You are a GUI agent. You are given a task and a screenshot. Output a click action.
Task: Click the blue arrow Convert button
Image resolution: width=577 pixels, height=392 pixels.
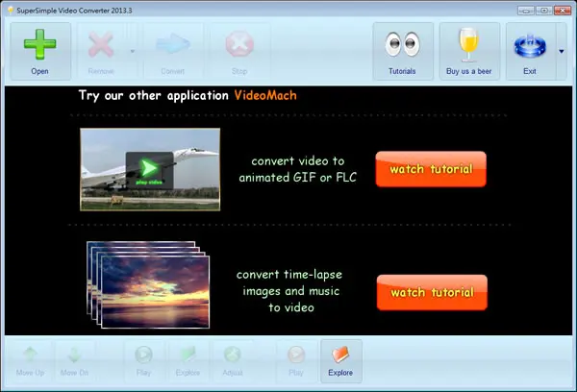pyautogui.click(x=173, y=51)
